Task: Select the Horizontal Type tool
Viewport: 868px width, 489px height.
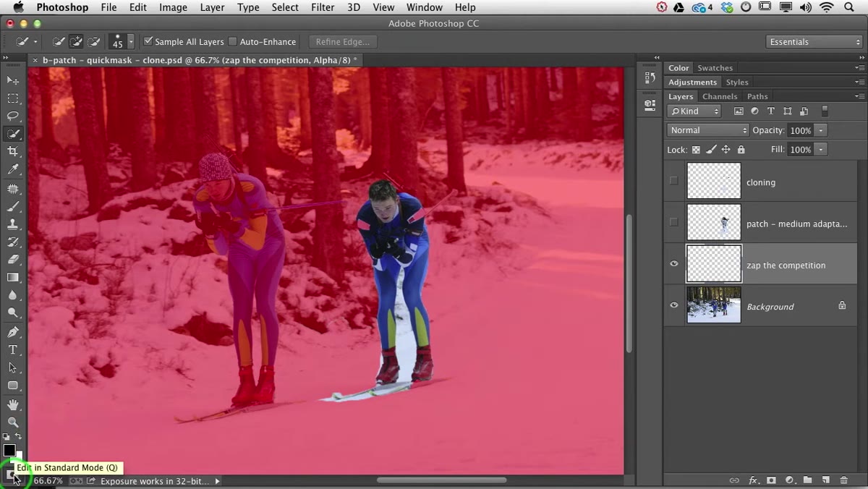Action: (x=13, y=350)
